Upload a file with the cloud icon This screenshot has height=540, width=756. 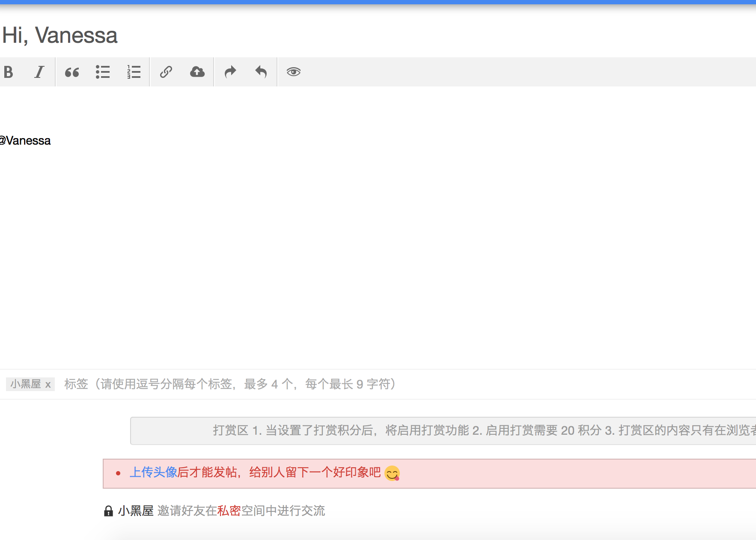click(x=197, y=72)
